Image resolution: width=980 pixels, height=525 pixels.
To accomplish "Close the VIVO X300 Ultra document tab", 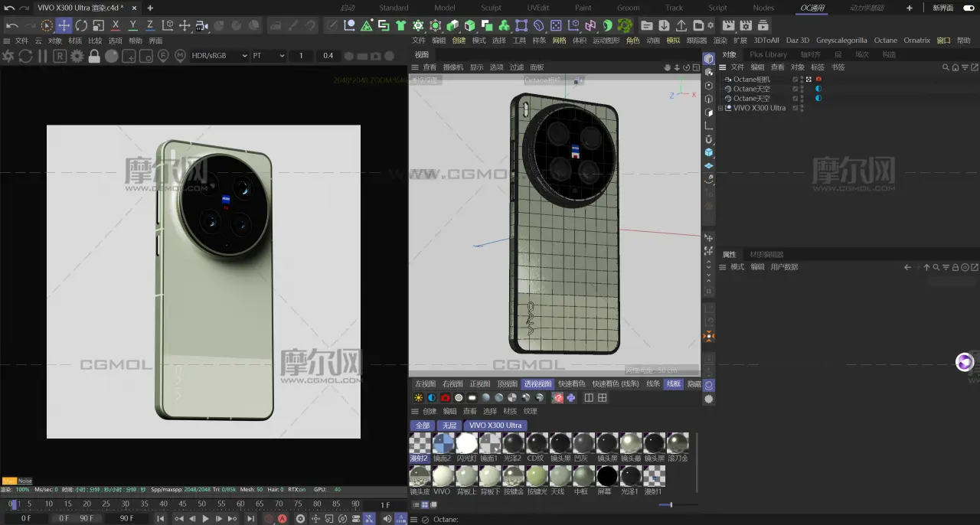I will tap(132, 8).
